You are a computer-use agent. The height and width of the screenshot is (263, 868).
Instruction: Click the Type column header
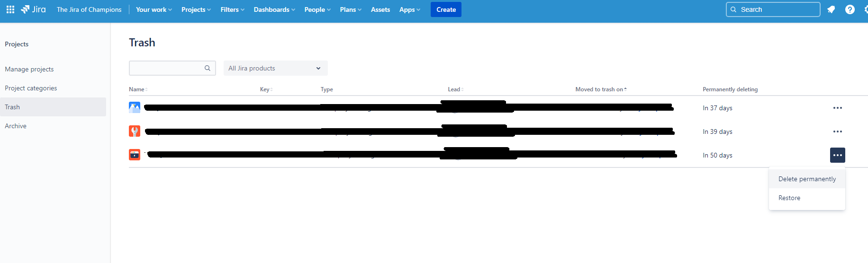[x=326, y=89]
